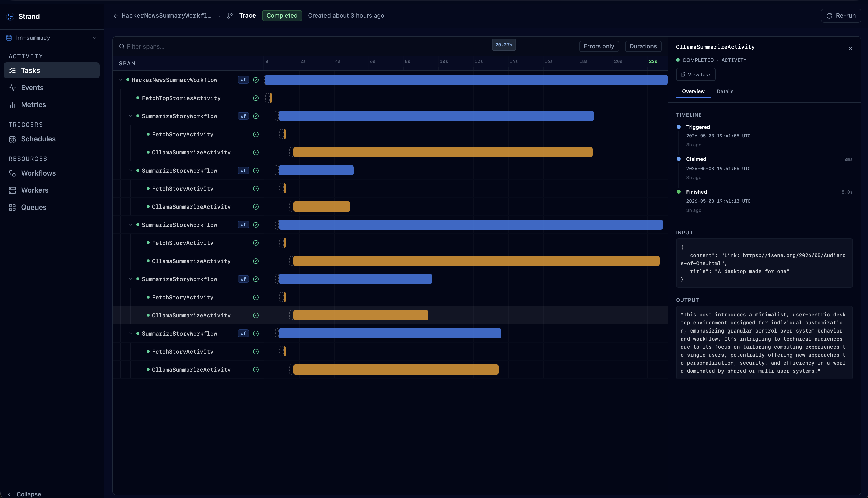The height and width of the screenshot is (498, 868).
Task: Open the hn-summary namespace dropdown
Action: [52, 38]
